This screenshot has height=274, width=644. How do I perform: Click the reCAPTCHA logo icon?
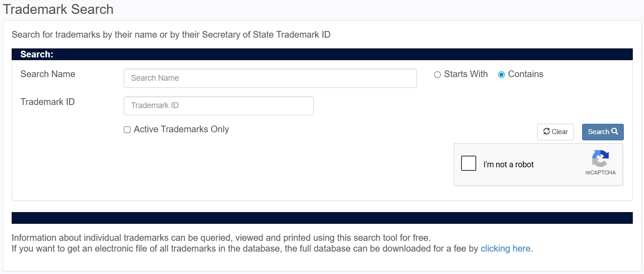600,159
